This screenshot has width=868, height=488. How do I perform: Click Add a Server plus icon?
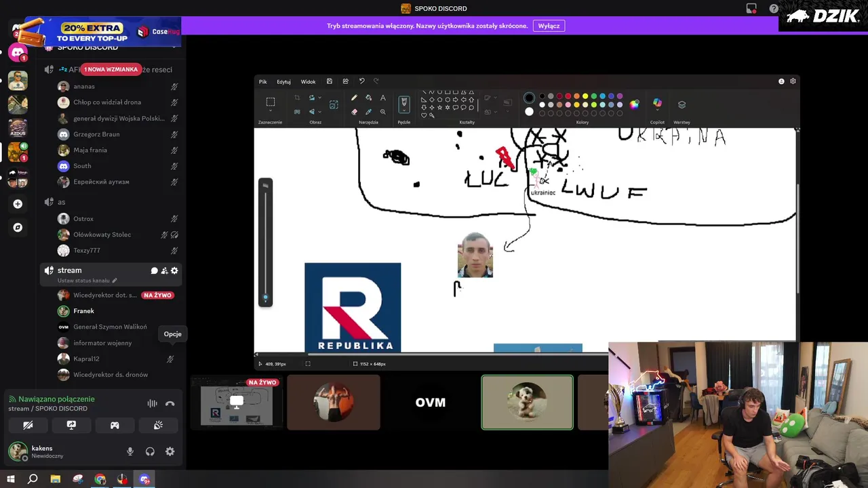tap(18, 203)
